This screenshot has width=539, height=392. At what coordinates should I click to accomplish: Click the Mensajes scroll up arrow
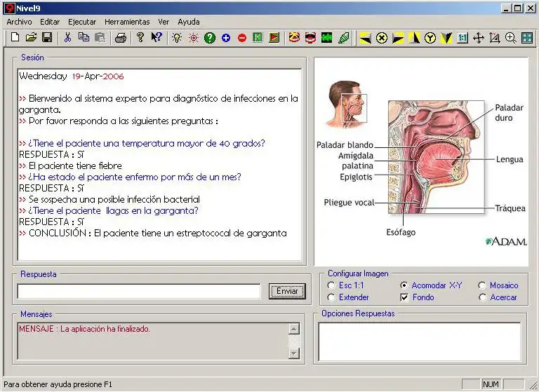point(294,329)
